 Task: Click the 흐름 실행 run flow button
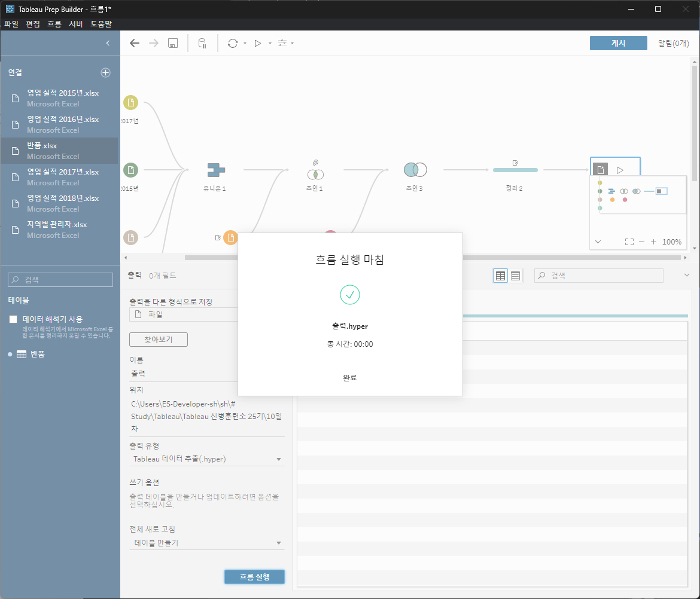point(254,577)
